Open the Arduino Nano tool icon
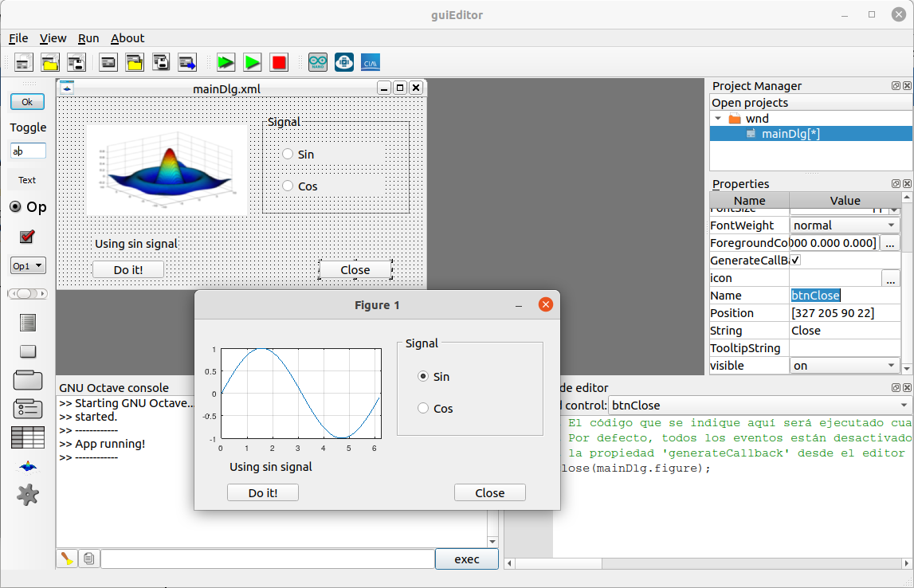This screenshot has height=588, width=914. click(318, 62)
